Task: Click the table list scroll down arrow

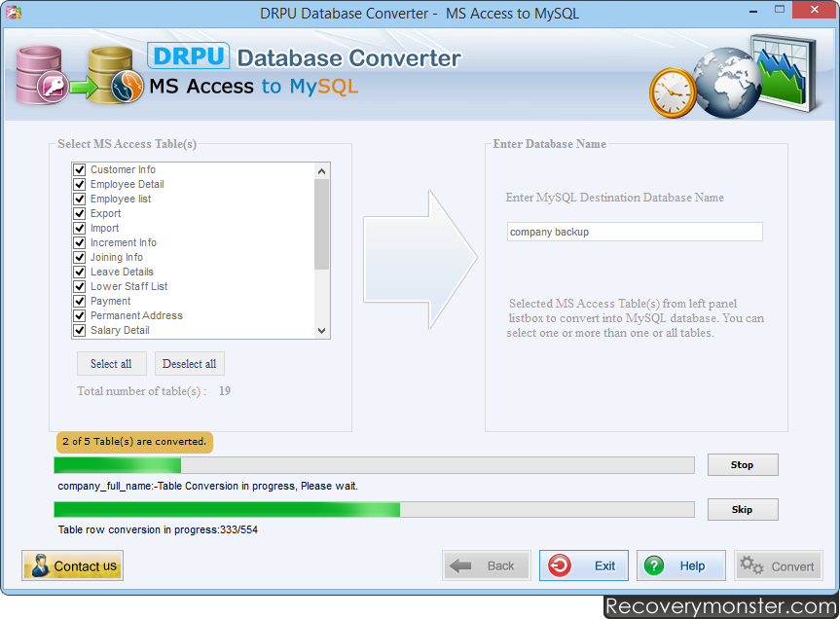Action: 321,331
